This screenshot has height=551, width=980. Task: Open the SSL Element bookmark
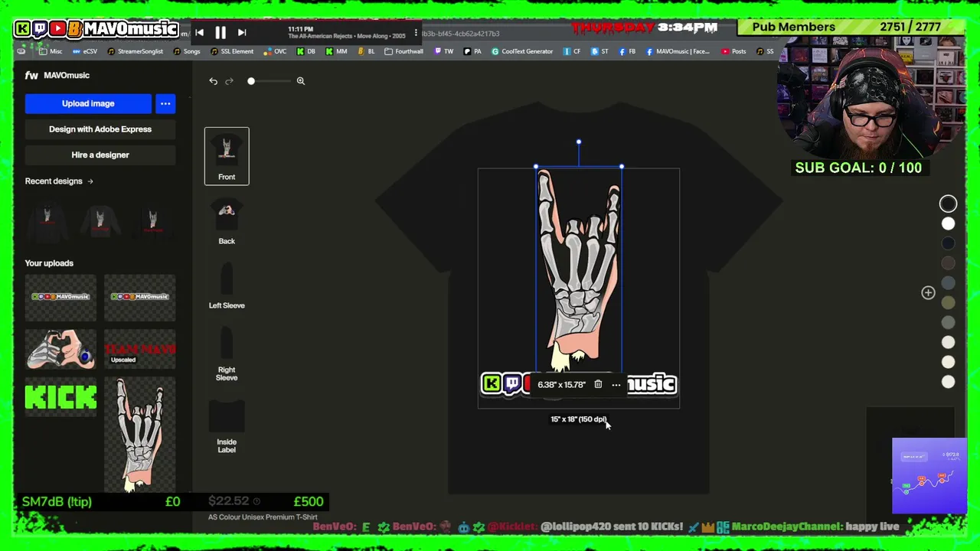tap(232, 51)
